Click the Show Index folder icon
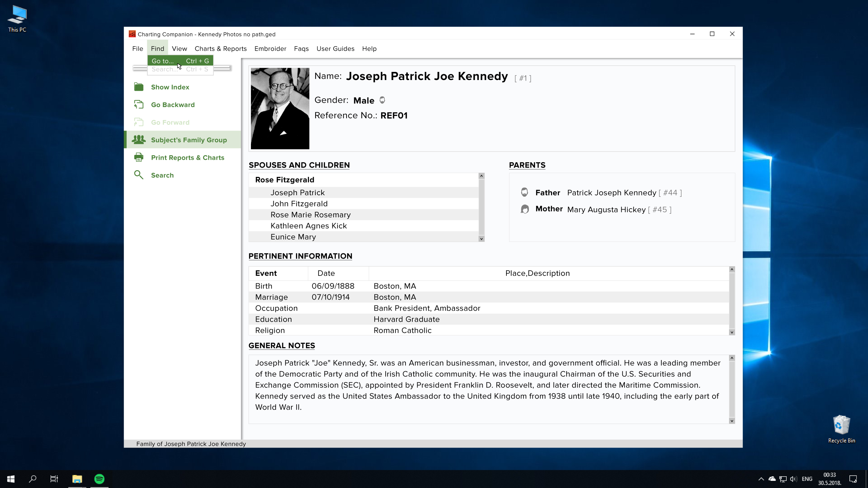 click(139, 87)
